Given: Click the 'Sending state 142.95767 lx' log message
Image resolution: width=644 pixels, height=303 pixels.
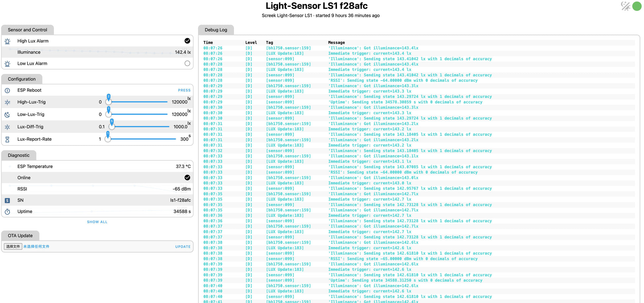Looking at the screenshot, I should tap(410, 189).
